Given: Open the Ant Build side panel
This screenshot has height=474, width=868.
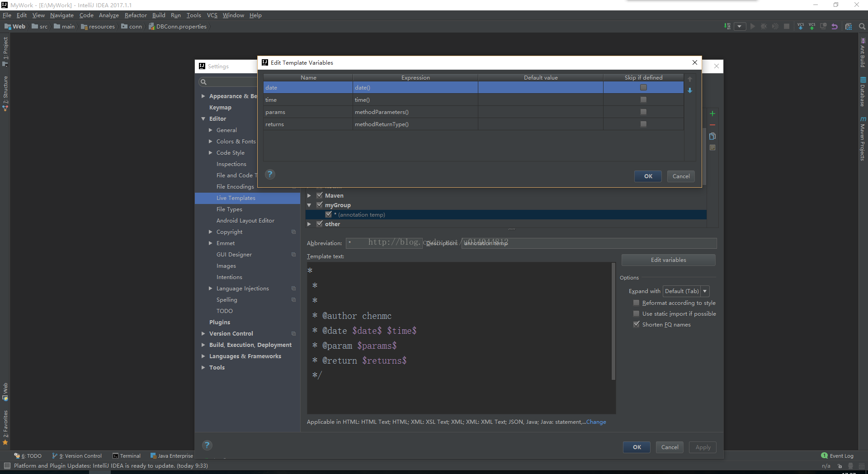Looking at the screenshot, I should click(863, 53).
